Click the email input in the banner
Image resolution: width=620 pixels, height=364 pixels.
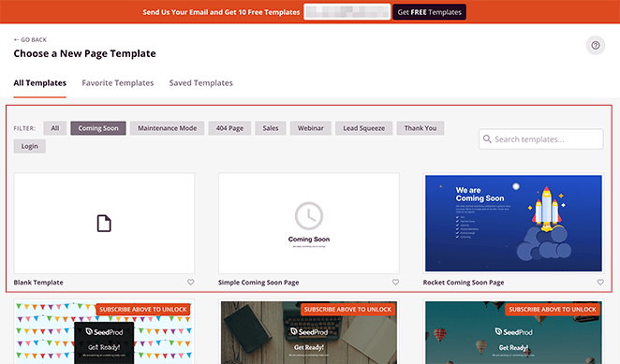point(347,12)
